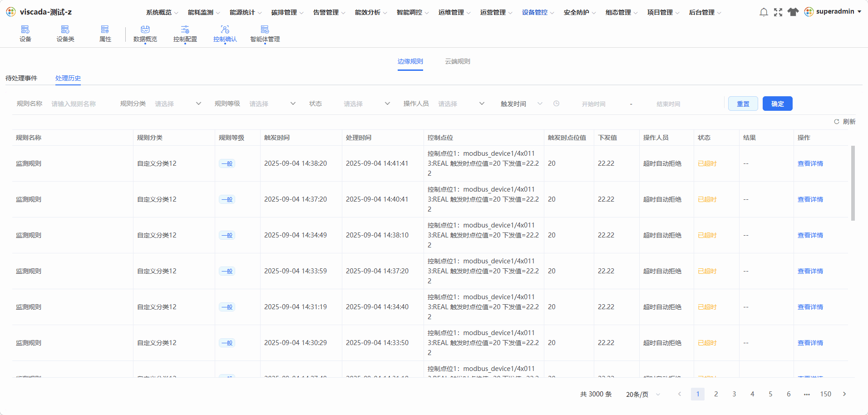This screenshot has width=868, height=415.
Task: Open the 智能体管理 icon
Action: 265,30
